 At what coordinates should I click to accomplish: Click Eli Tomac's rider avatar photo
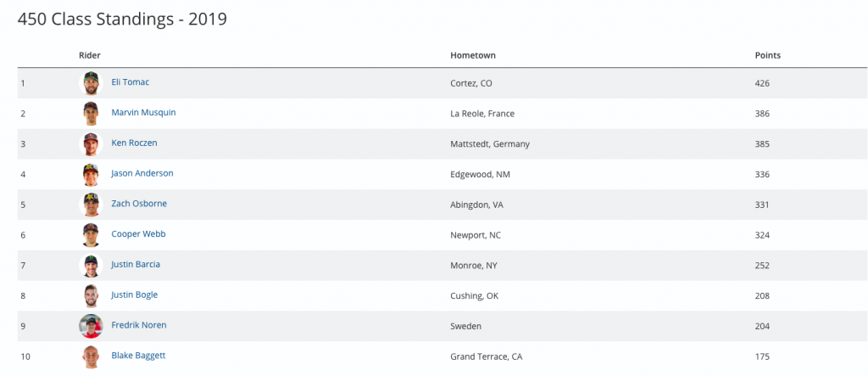point(91,83)
